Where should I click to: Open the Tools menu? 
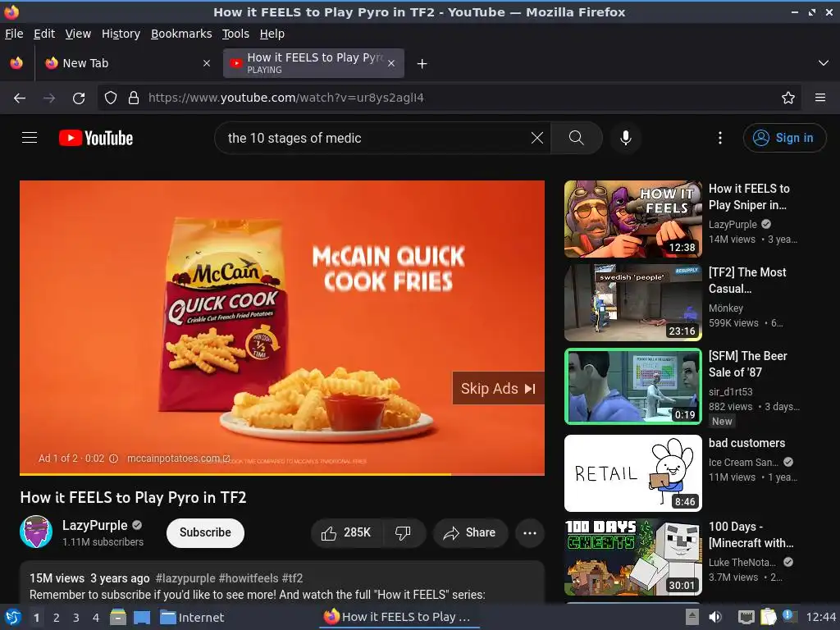(235, 34)
